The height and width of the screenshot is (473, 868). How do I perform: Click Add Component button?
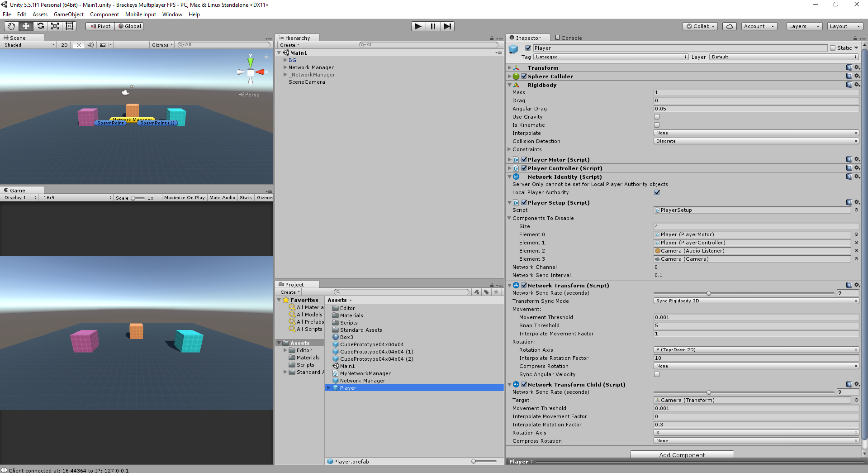pyautogui.click(x=682, y=455)
